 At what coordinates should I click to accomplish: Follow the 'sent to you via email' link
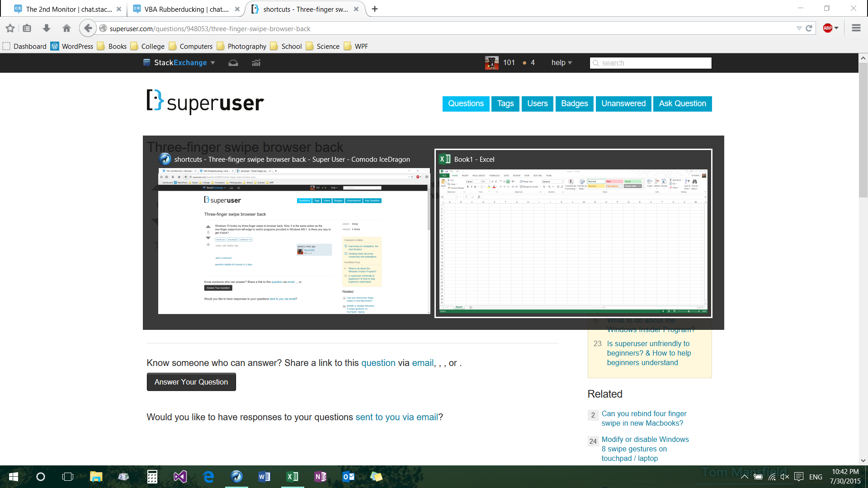click(x=396, y=417)
